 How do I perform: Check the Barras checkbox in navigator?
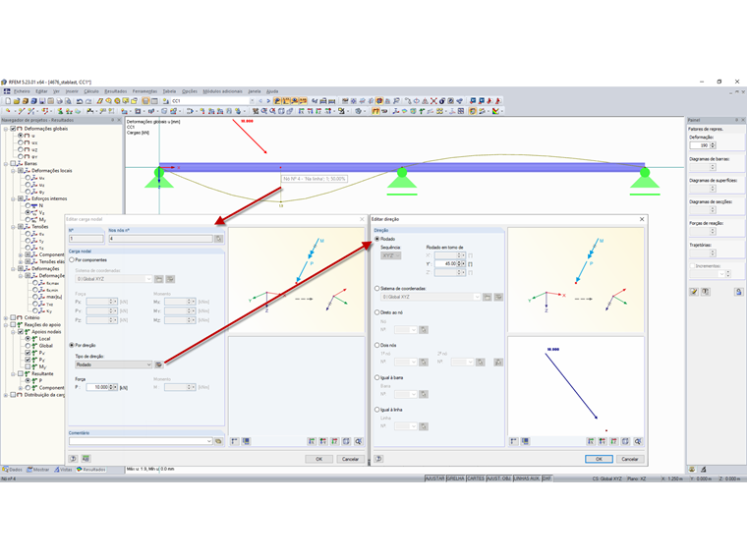[x=14, y=163]
